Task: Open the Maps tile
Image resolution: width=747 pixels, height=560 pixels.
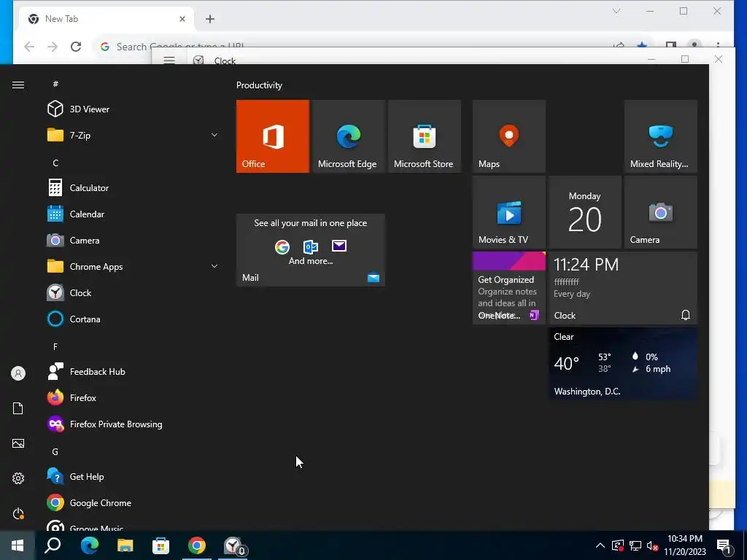Action: (x=508, y=136)
